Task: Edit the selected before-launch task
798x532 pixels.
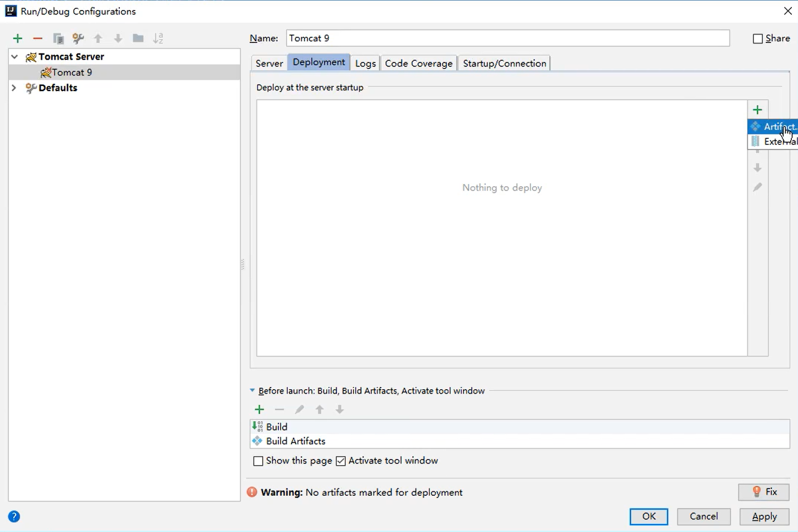Action: (299, 410)
